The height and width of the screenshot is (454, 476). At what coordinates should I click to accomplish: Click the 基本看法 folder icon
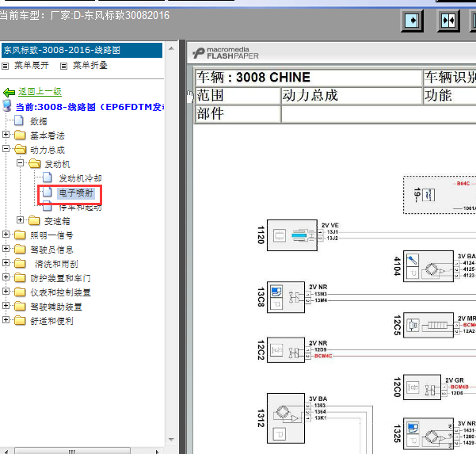[x=20, y=135]
